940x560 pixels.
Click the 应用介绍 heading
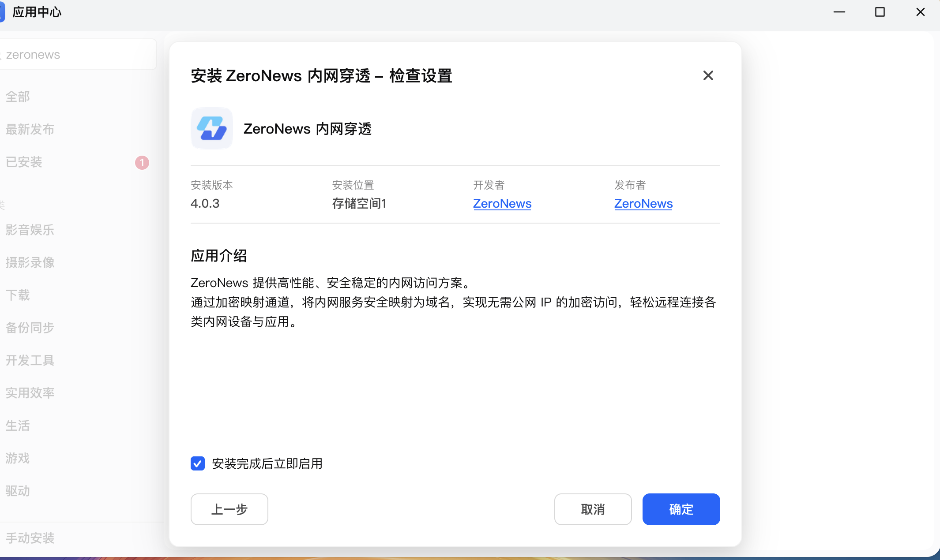[219, 256]
